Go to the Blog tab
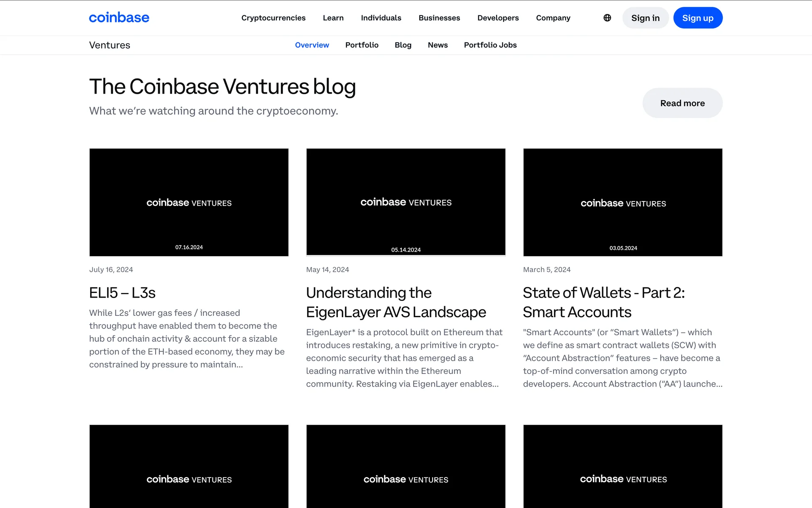This screenshot has height=508, width=812. click(x=403, y=45)
